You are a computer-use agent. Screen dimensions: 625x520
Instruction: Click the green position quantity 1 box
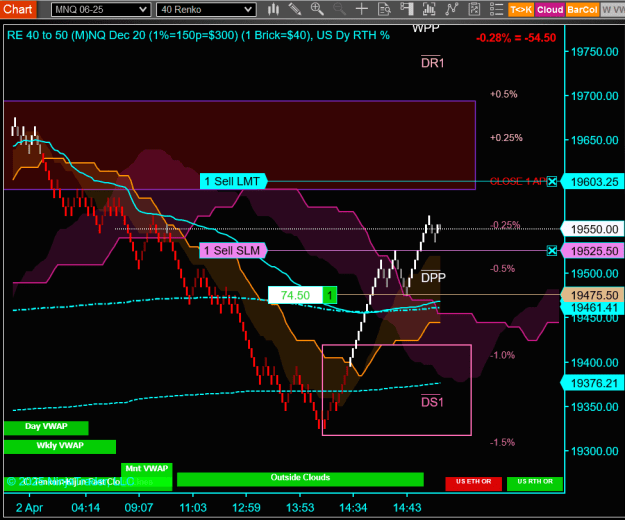point(330,295)
